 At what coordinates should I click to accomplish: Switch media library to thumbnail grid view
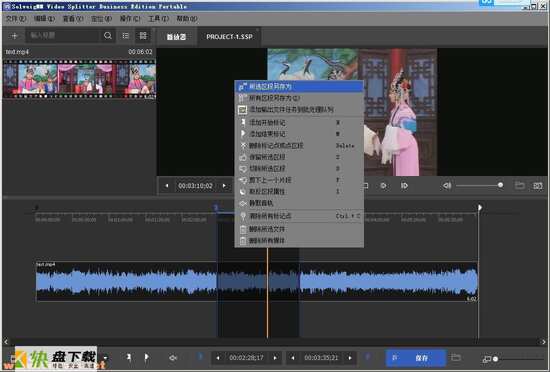[143, 36]
